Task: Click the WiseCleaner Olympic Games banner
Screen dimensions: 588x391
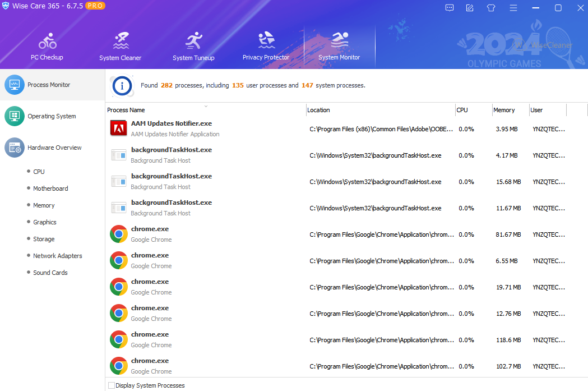Action: coord(520,45)
